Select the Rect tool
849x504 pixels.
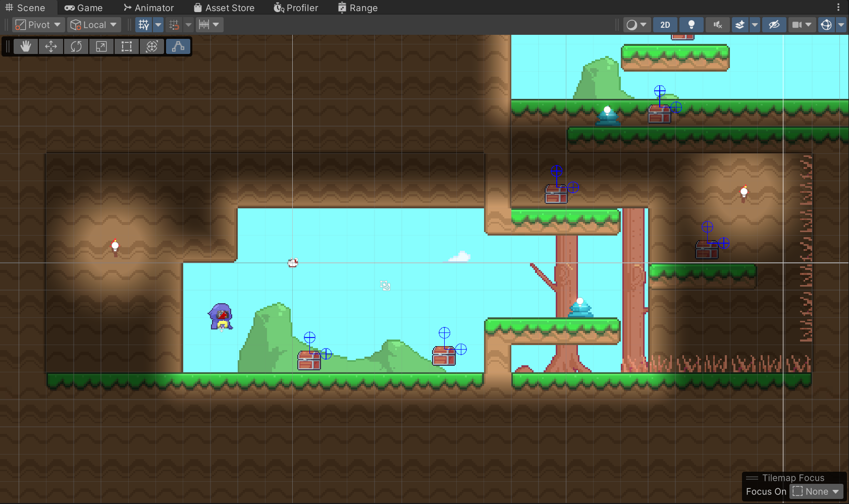[x=127, y=46]
